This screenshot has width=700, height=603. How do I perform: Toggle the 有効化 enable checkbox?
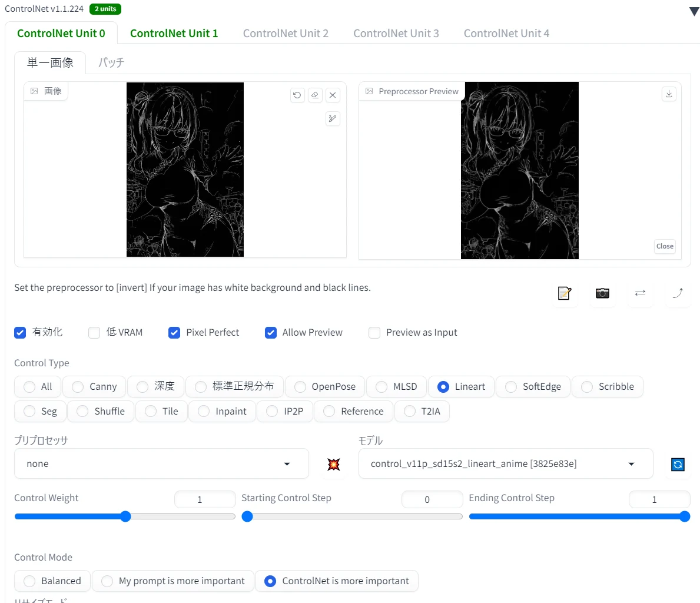coord(20,333)
